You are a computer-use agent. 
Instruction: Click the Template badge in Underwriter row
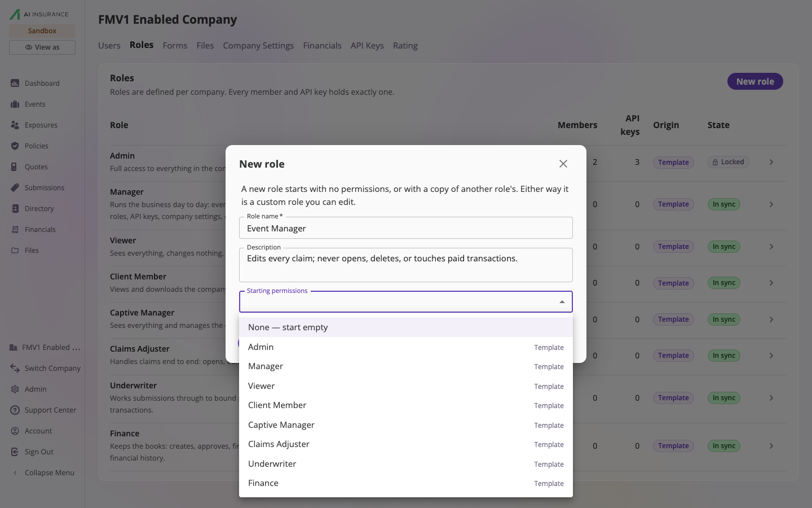click(673, 398)
